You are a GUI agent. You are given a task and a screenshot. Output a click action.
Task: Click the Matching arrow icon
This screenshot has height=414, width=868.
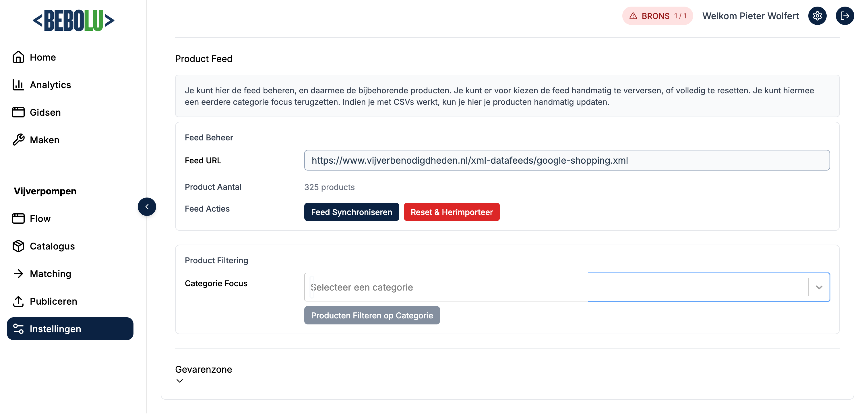click(18, 273)
